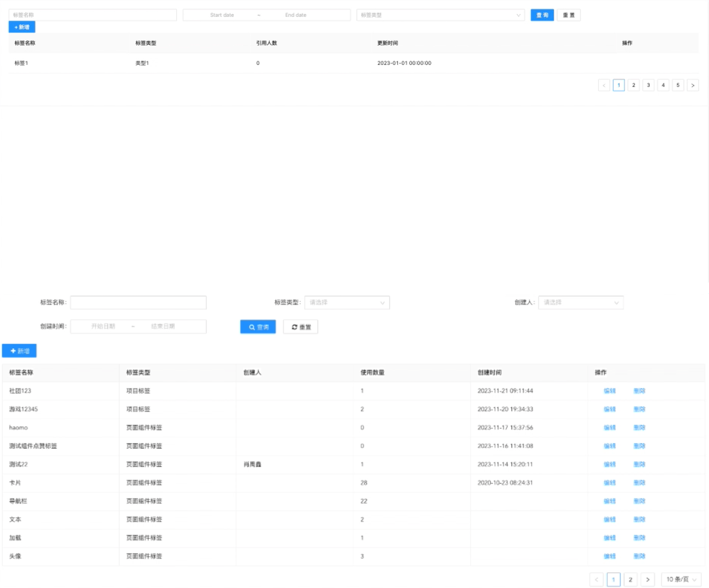The width and height of the screenshot is (709, 588).
Task: Expand the 创建人 请选择 dropdown
Action: click(580, 302)
